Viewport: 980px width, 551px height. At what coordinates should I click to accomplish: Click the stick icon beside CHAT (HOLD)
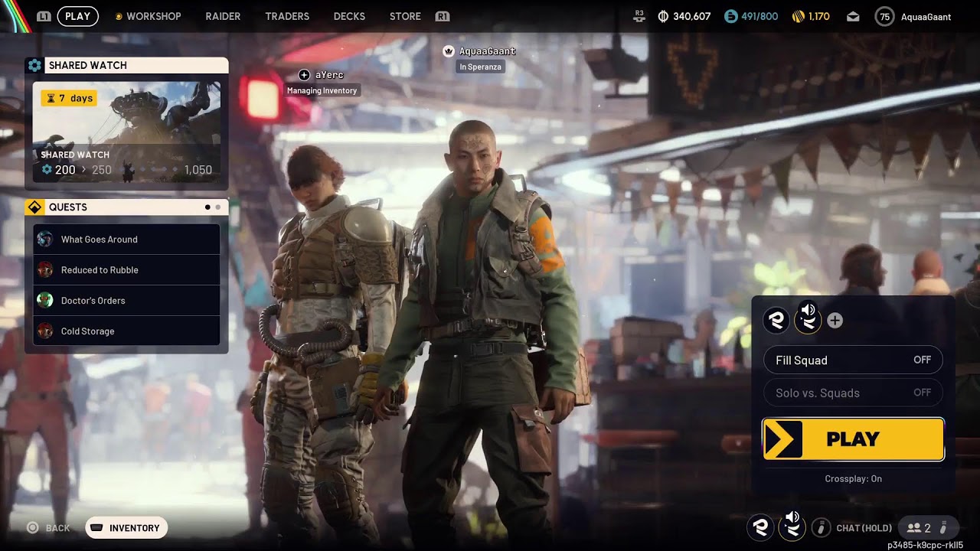(821, 527)
